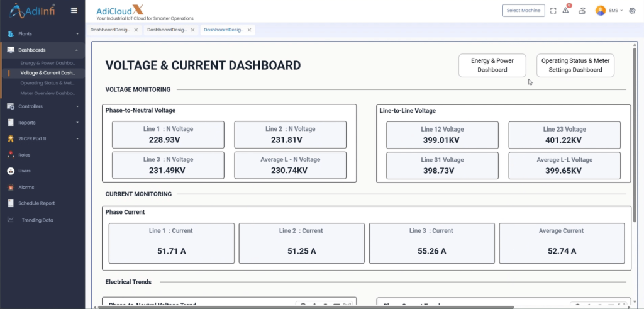Click the Dashboards monitor icon

coord(11,50)
